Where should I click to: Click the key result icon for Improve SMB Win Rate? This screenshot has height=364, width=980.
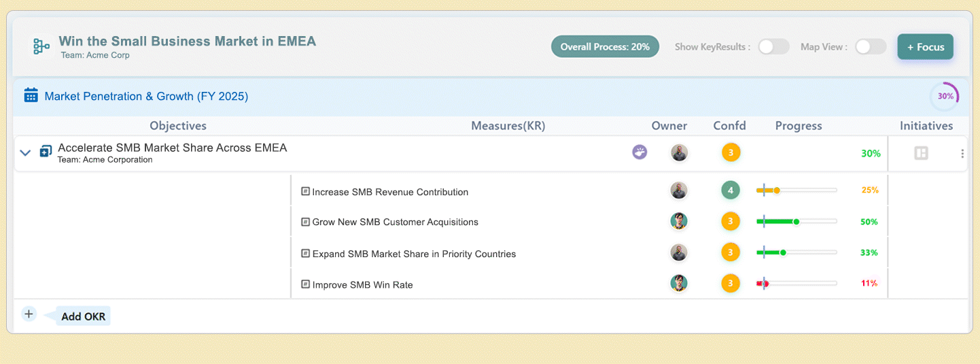[305, 284]
